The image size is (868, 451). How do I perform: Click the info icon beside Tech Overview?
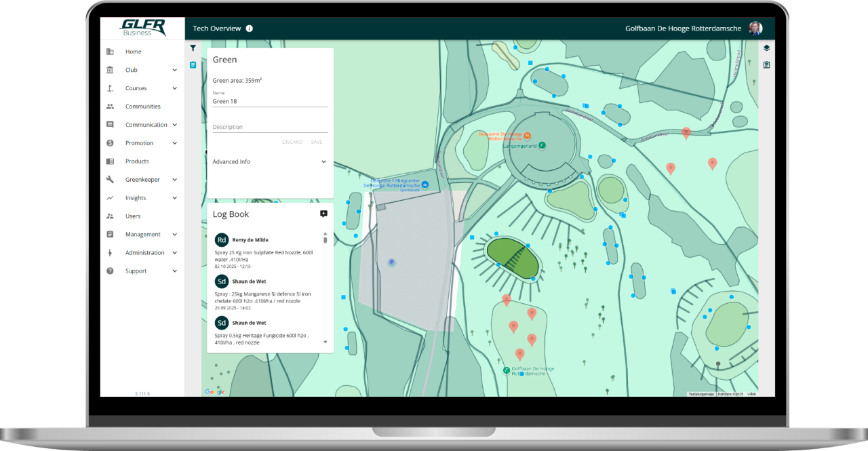coord(249,28)
